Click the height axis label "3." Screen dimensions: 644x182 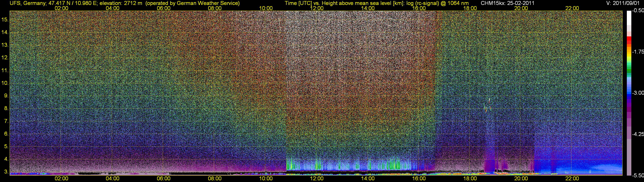[x=6, y=172]
